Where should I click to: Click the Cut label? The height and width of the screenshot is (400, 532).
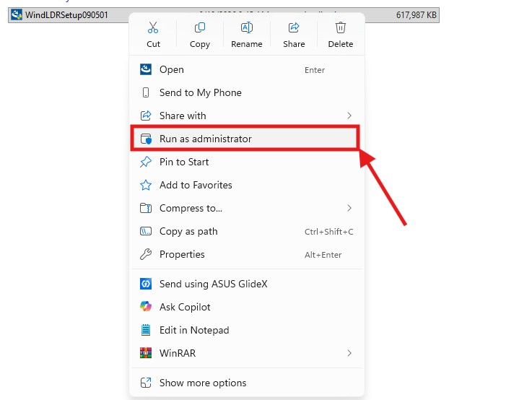(x=153, y=44)
